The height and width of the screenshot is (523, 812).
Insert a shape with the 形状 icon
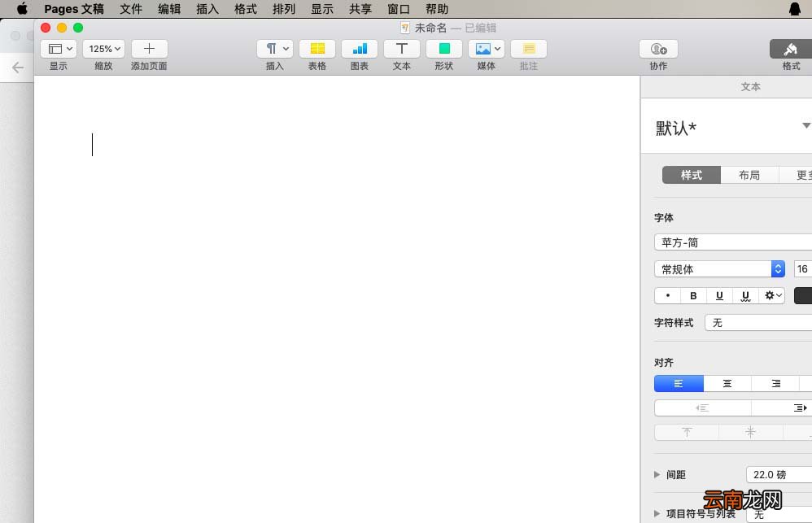(x=443, y=49)
